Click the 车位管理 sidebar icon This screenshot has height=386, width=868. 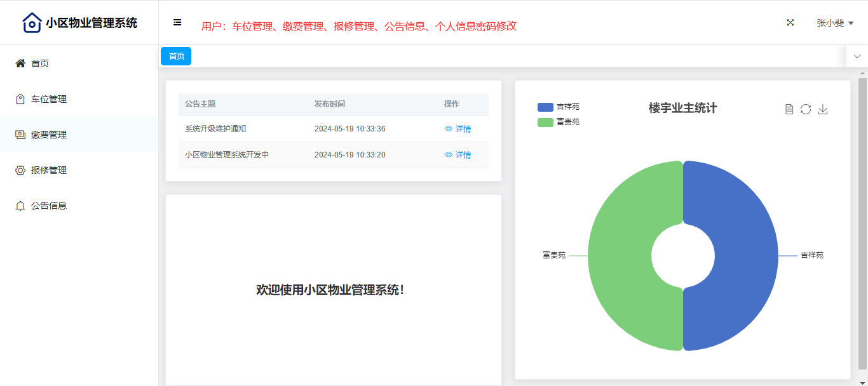pos(20,99)
